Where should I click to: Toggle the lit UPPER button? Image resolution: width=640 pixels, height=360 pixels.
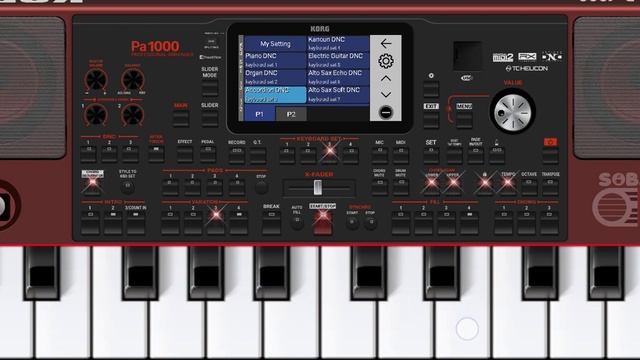(x=453, y=187)
